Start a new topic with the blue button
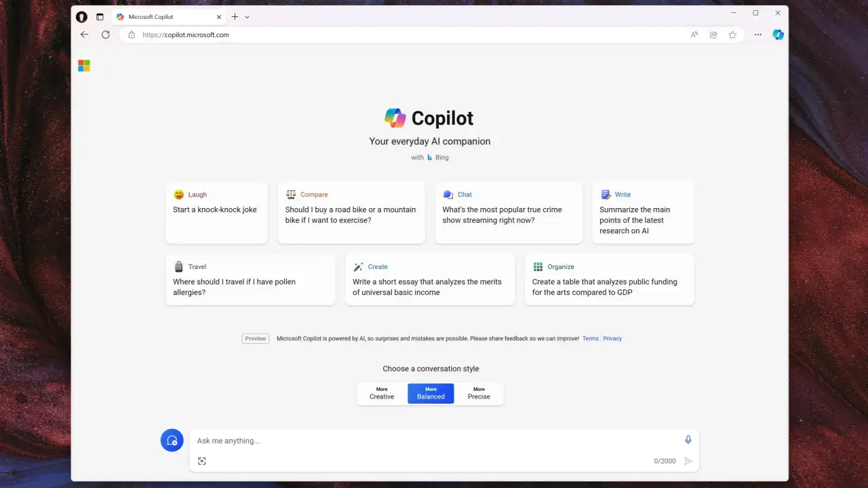Screen dimensions: 868x488 click(x=172, y=440)
